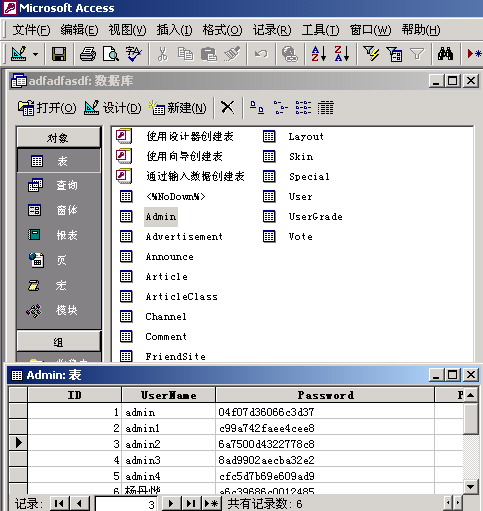The width and height of the screenshot is (483, 511).
Task: Open the View button dropdown arrow
Action: tap(36, 54)
